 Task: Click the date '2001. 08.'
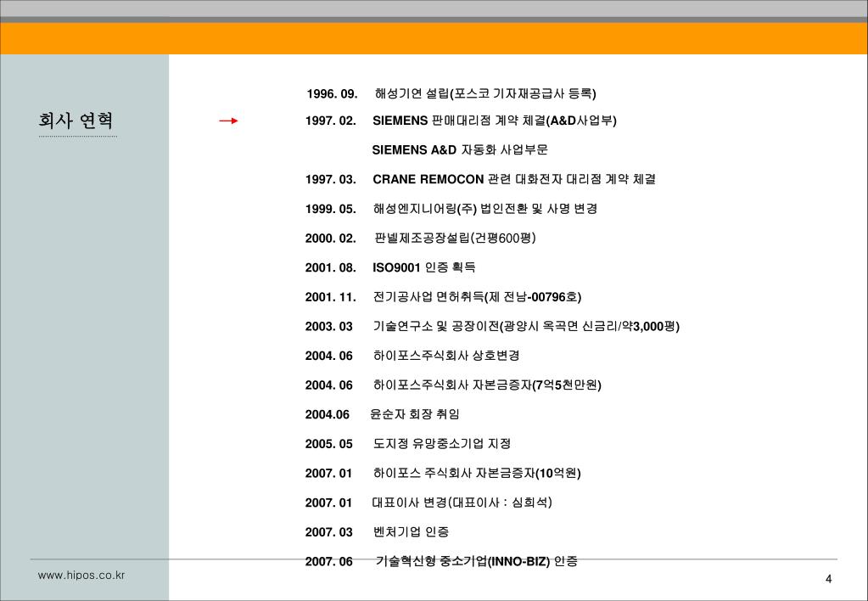[x=330, y=267]
